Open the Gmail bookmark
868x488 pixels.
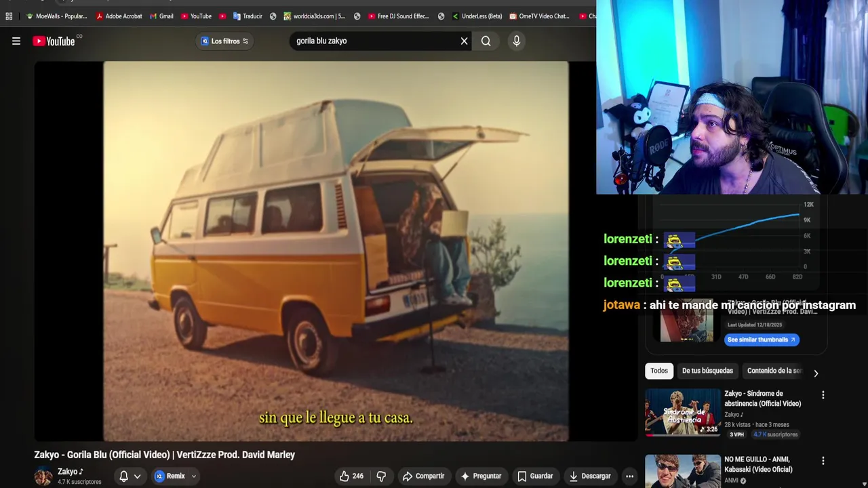pyautogui.click(x=161, y=16)
